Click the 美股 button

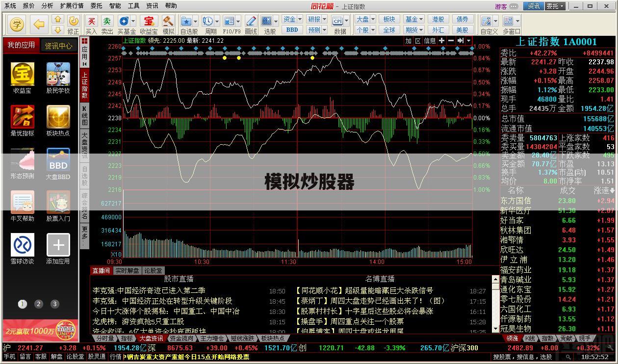pos(462,30)
